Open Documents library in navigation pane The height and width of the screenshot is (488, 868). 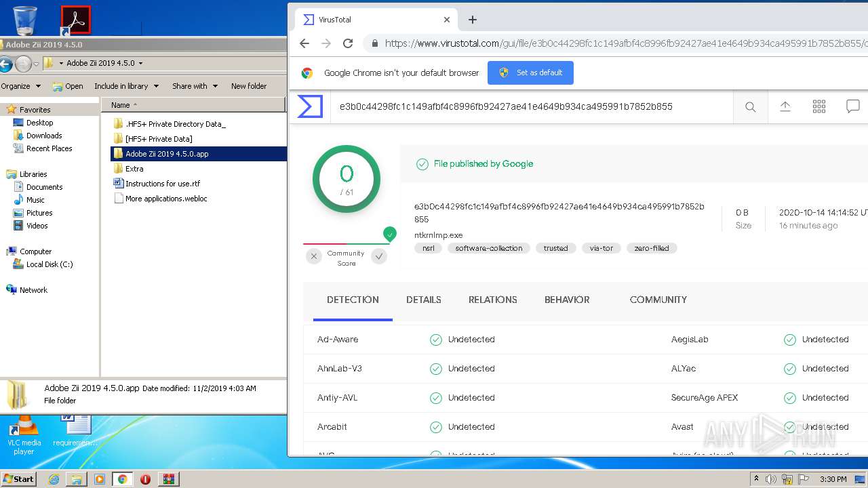click(x=38, y=187)
